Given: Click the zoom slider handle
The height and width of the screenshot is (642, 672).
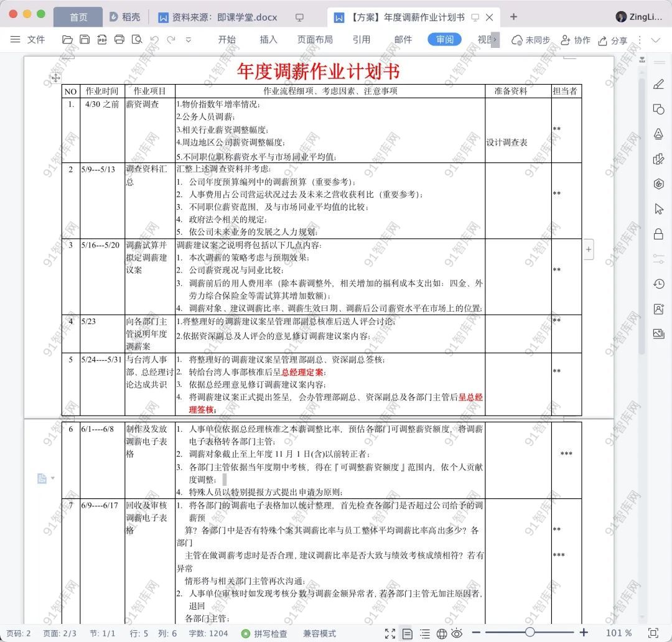Looking at the screenshot, I should pos(530,633).
